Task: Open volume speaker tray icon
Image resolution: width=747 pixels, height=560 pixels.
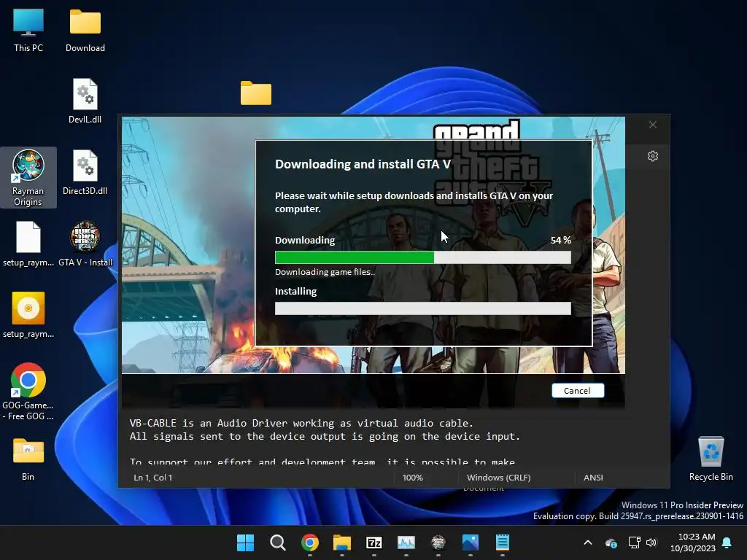Action: click(x=651, y=542)
